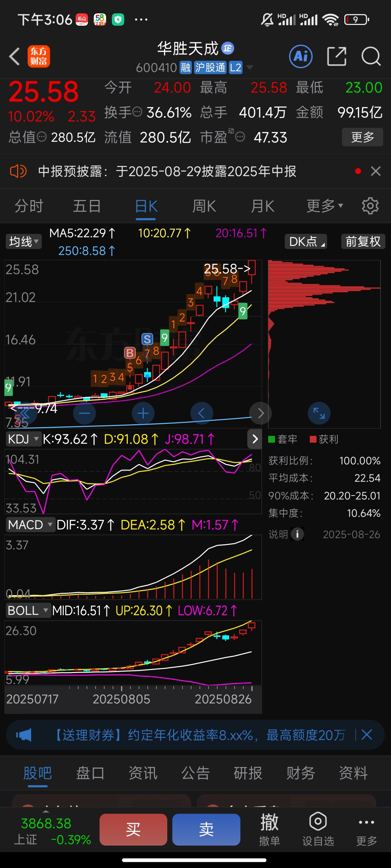Select the 日K tab
391x868 pixels.
click(x=146, y=206)
